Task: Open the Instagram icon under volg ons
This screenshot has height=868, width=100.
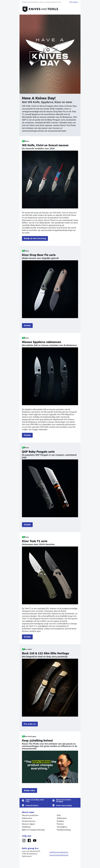Action: (24, 840)
